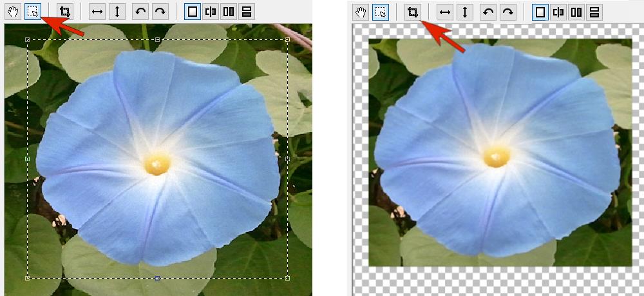Select the Pan hand tool above the cropped flower
644x296 pixels.
[x=361, y=12]
